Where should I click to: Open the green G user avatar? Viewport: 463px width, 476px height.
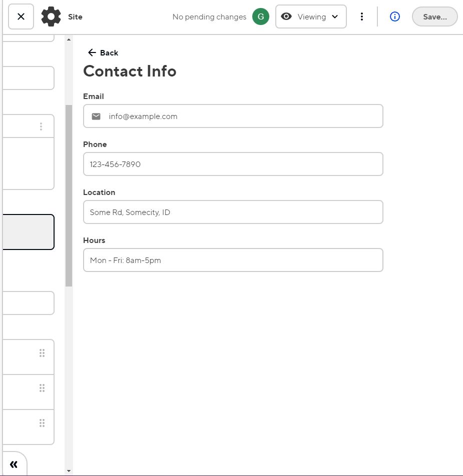click(x=260, y=16)
